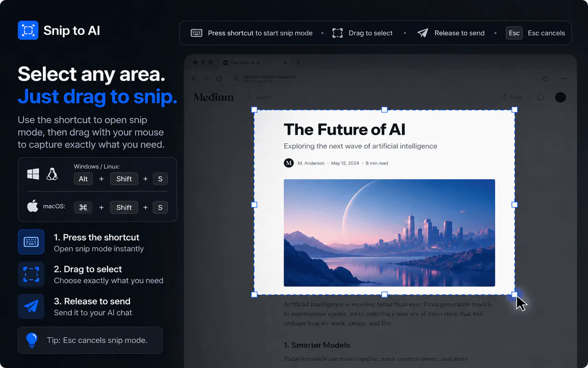Click the Medium logo

point(214,97)
